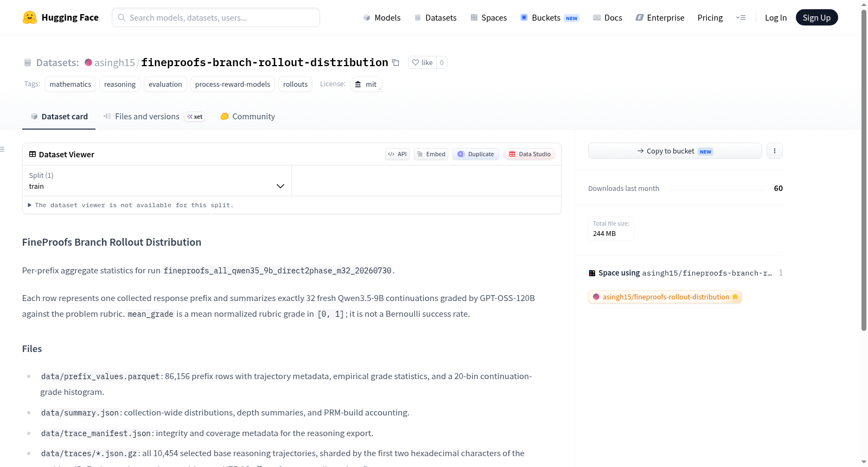This screenshot has width=868, height=467.
Task: Open the mit license tag
Action: click(366, 84)
